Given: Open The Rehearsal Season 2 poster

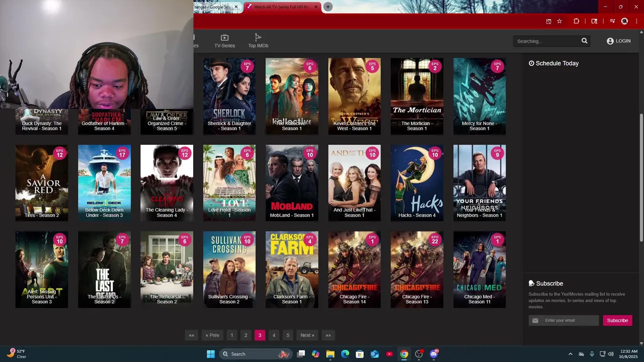Looking at the screenshot, I should pos(167,269).
